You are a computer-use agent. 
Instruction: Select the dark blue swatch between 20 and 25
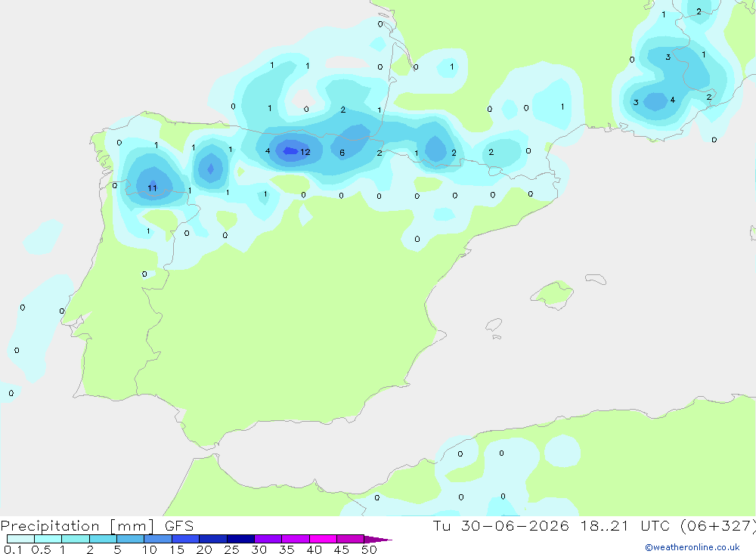coord(213,539)
